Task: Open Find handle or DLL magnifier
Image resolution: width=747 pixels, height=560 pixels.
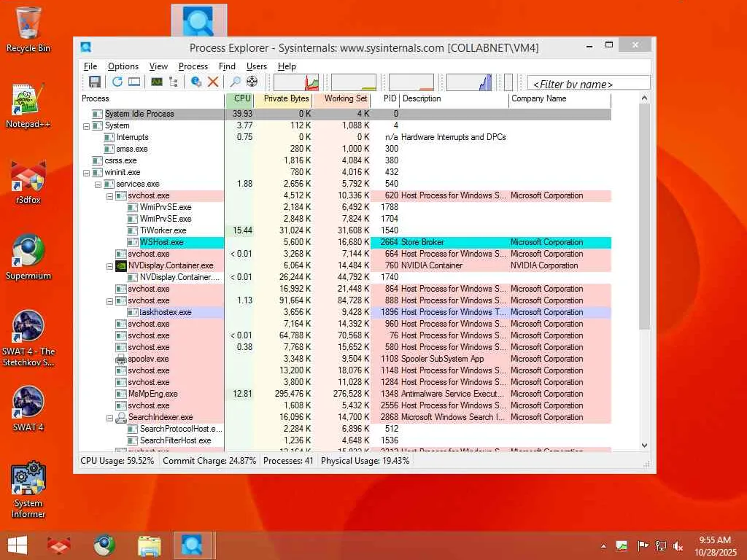Action: point(236,82)
